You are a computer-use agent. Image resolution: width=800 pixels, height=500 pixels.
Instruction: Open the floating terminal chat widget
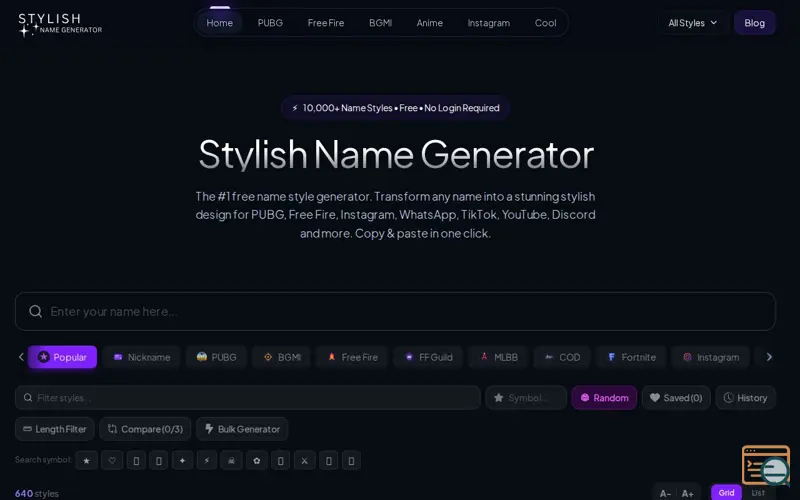pyautogui.click(x=766, y=465)
